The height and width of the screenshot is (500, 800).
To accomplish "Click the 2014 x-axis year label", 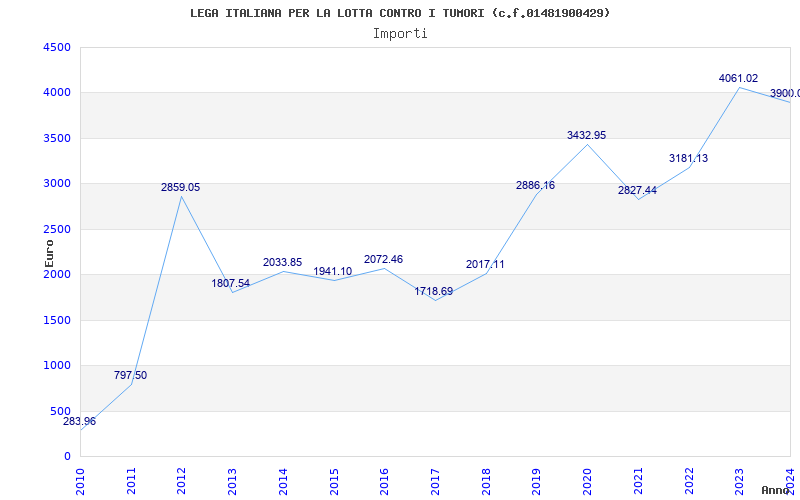I will click(283, 482).
